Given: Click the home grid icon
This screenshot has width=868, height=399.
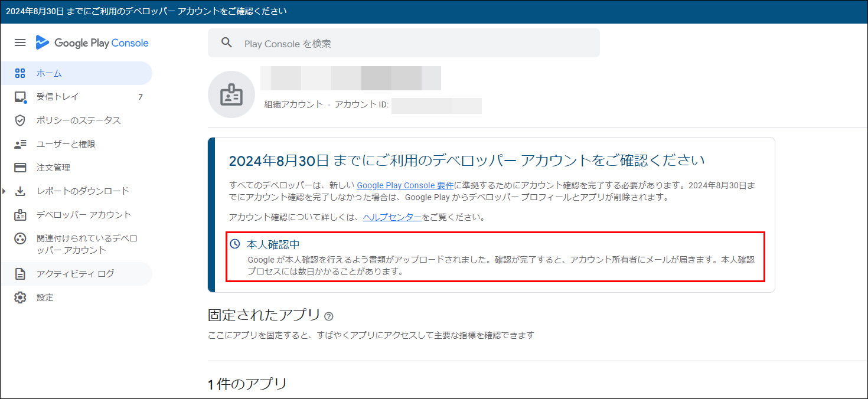Looking at the screenshot, I should click(20, 73).
